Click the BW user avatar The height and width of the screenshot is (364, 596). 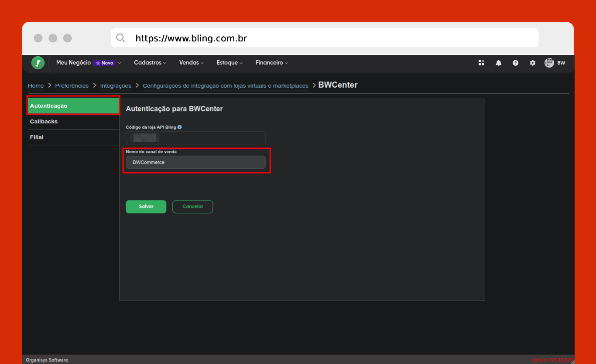pyautogui.click(x=549, y=63)
